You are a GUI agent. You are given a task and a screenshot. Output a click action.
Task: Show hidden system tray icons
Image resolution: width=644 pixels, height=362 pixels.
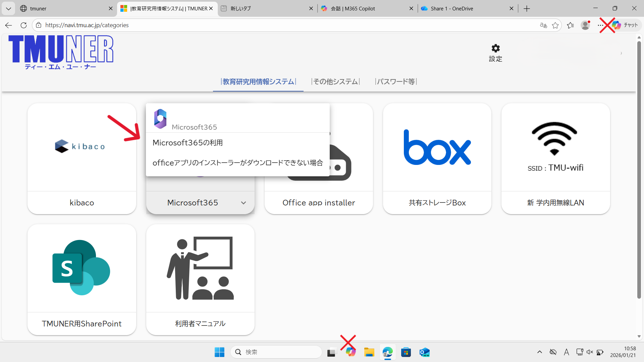539,352
